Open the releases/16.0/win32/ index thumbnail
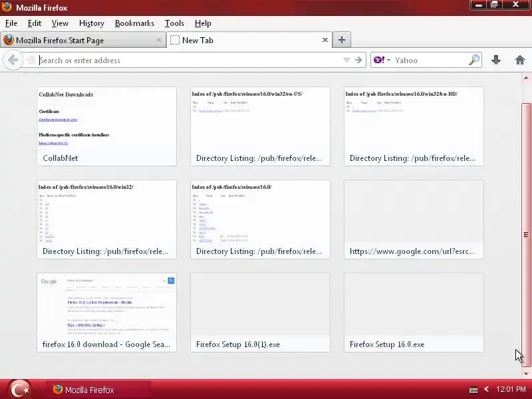The height and width of the screenshot is (399, 532). tap(106, 219)
